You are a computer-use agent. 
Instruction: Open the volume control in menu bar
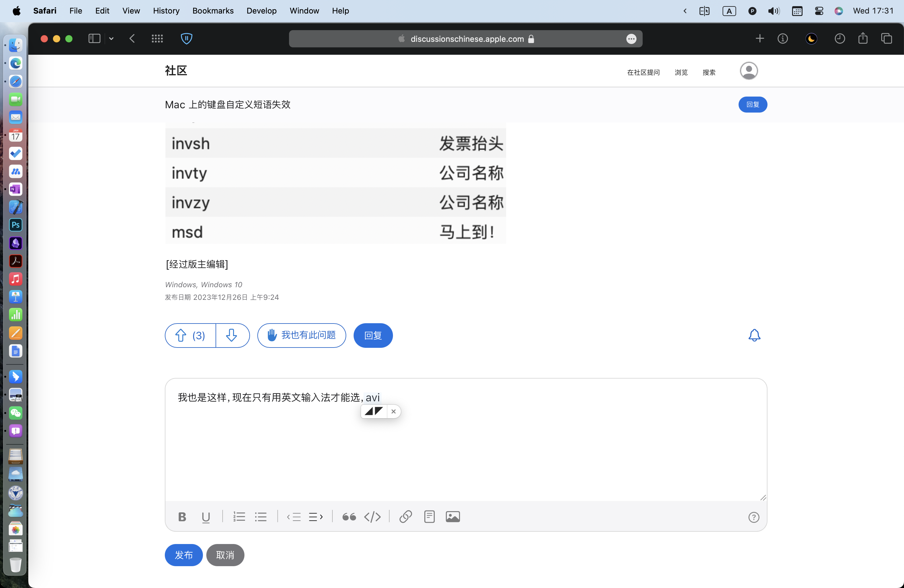(x=773, y=11)
